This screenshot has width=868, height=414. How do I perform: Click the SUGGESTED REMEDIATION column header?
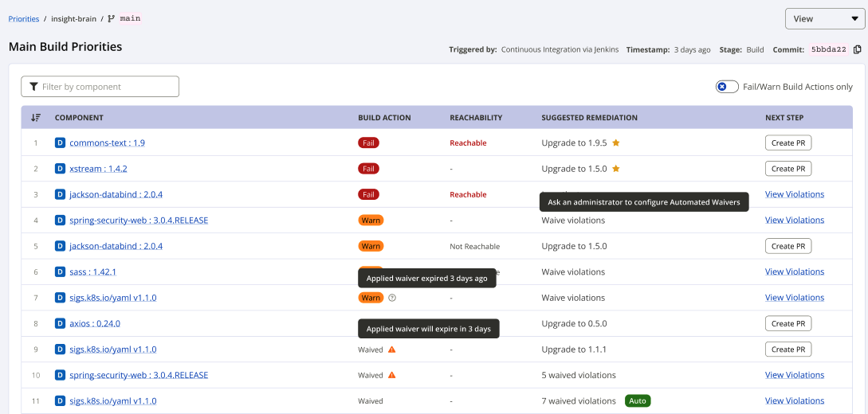[590, 118]
